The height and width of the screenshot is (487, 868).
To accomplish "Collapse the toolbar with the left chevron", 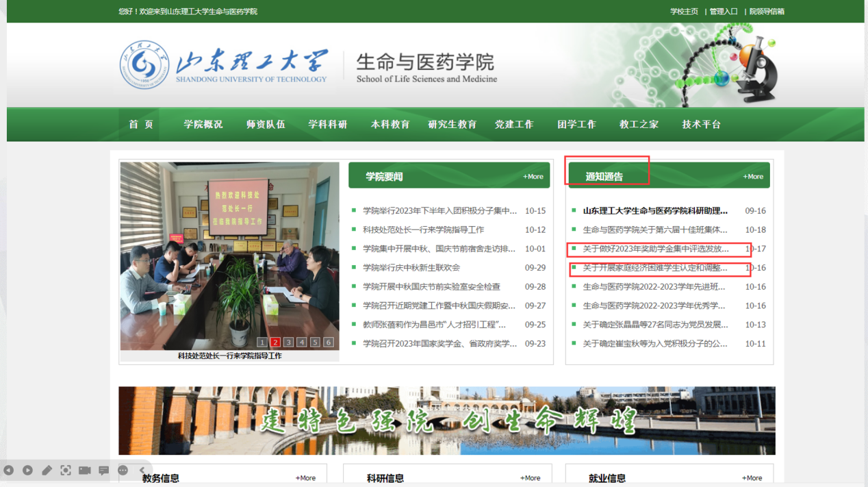I will (x=142, y=471).
